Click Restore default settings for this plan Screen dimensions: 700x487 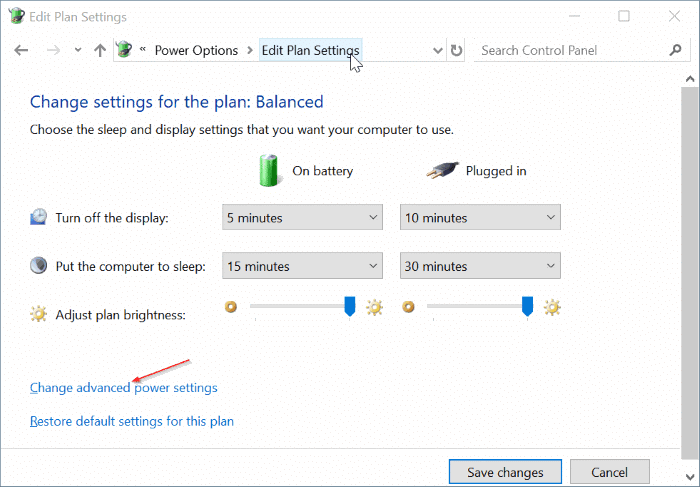[132, 421]
